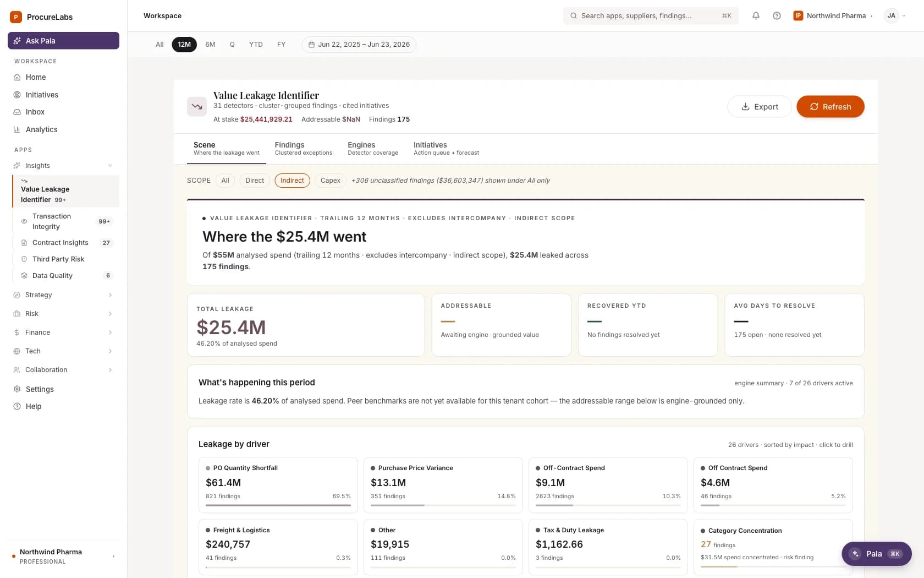Image resolution: width=924 pixels, height=578 pixels.
Task: Open the Ask Pala button
Action: coord(63,41)
